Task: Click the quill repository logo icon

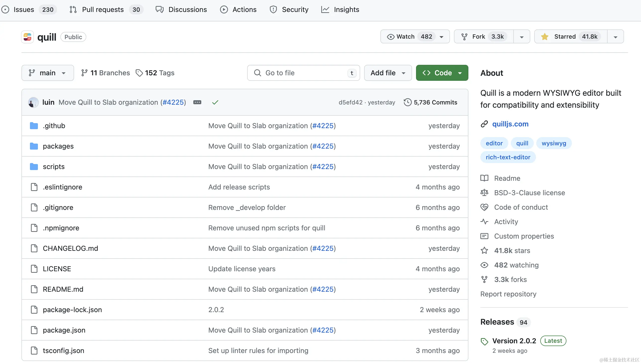Action: click(27, 37)
